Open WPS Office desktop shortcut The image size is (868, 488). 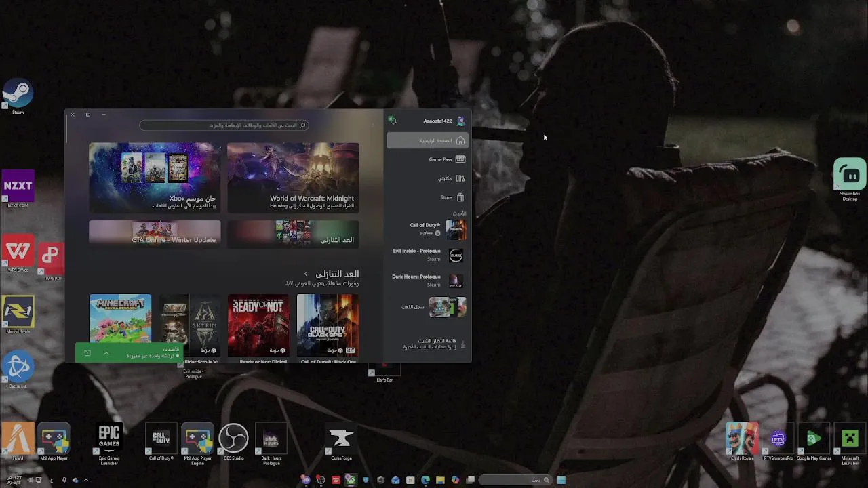pyautogui.click(x=18, y=254)
